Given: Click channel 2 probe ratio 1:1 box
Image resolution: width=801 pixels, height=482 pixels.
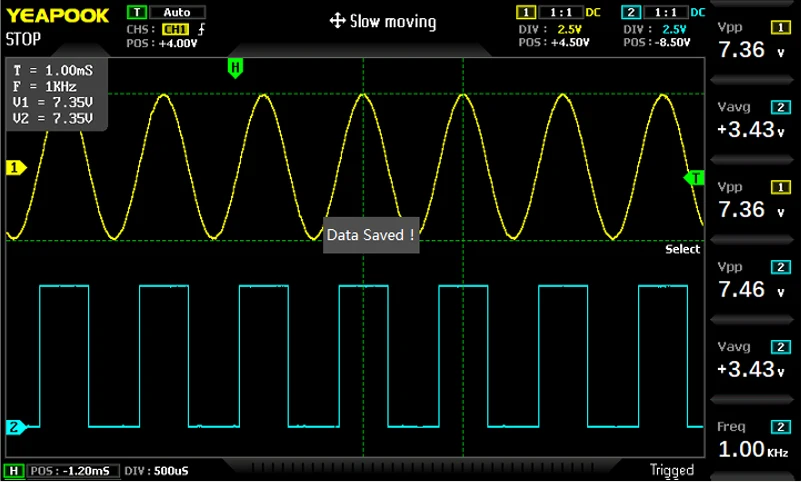Looking at the screenshot, I should 666,12.
